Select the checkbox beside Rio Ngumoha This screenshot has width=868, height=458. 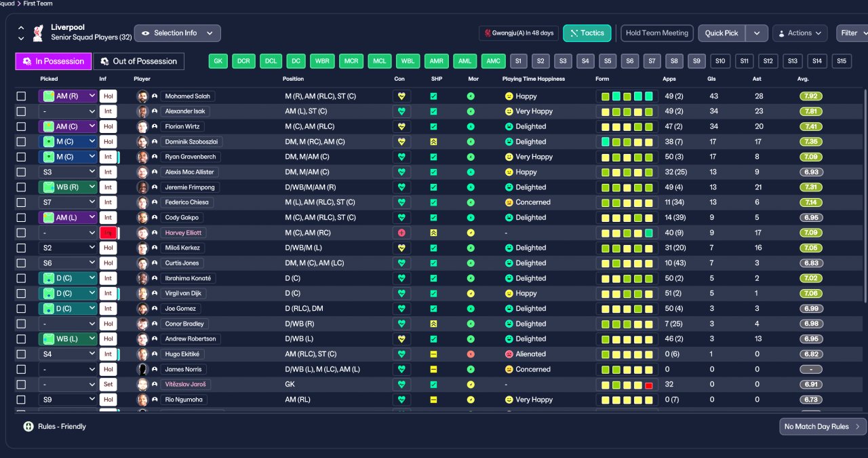pos(22,400)
